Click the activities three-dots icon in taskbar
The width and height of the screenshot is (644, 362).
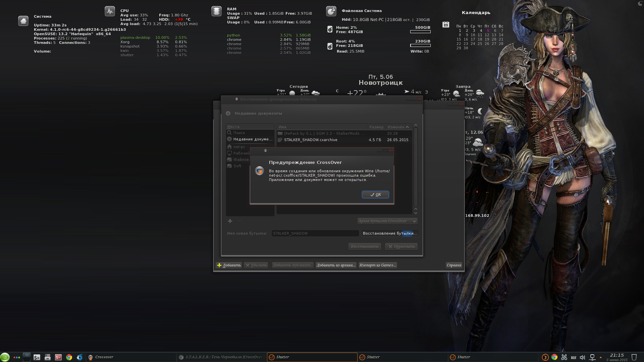coord(16,357)
